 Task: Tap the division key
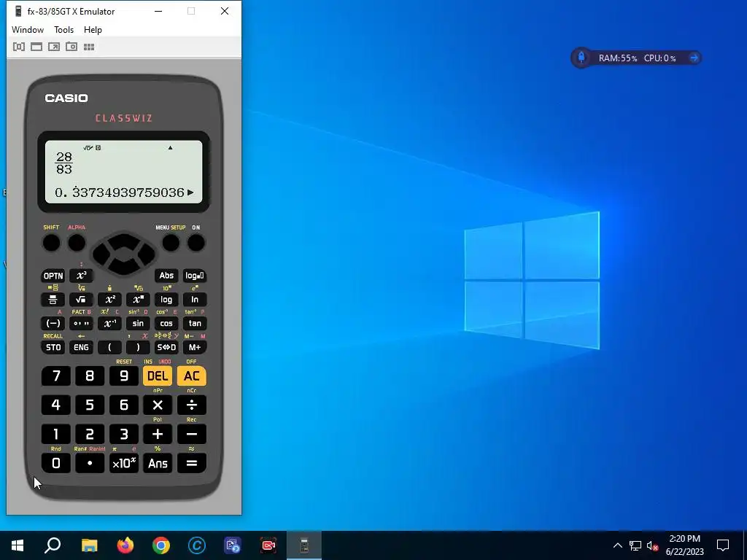click(192, 405)
